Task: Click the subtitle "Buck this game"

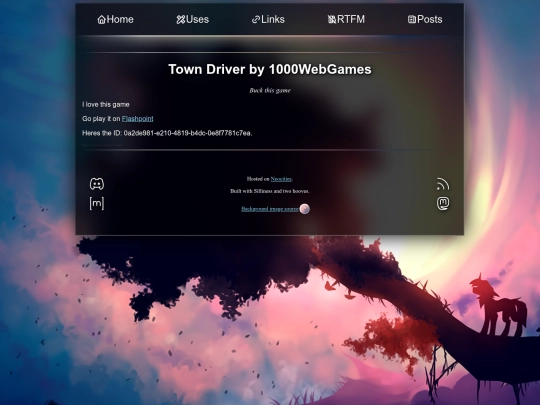Action: 270,91
